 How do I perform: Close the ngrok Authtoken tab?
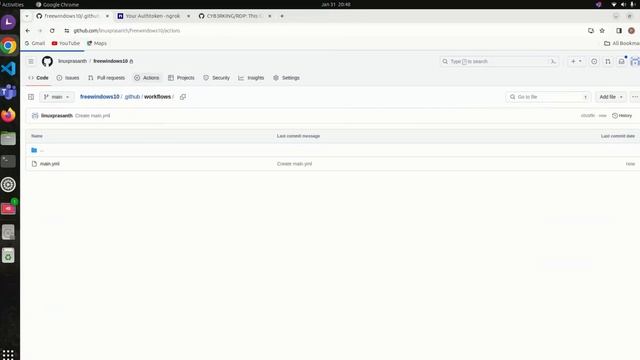[x=189, y=16]
